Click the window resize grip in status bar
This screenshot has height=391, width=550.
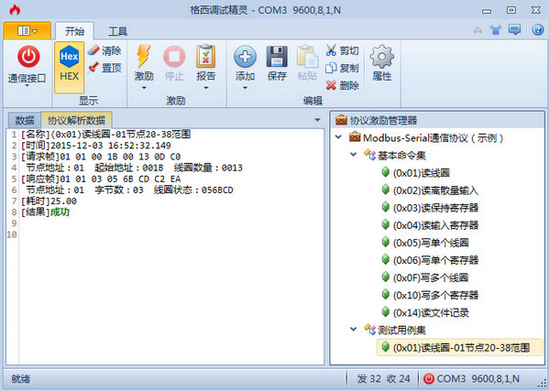(541, 383)
